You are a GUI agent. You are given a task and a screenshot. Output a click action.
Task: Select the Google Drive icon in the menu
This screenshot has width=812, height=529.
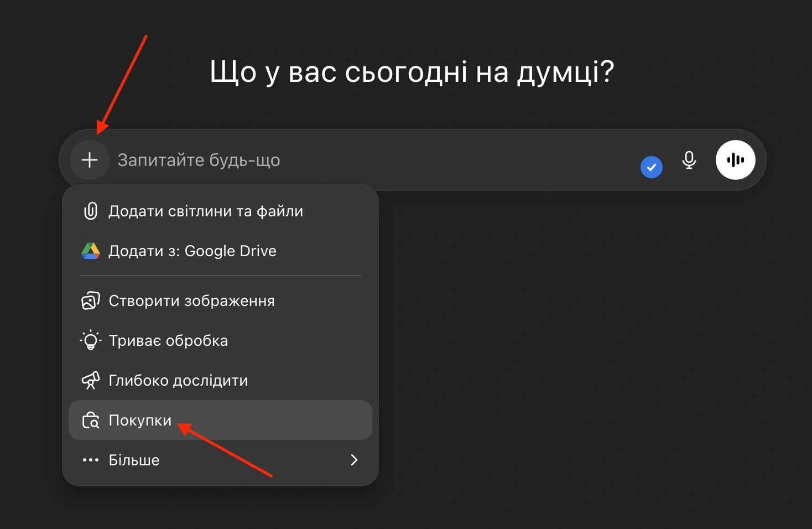pos(90,251)
